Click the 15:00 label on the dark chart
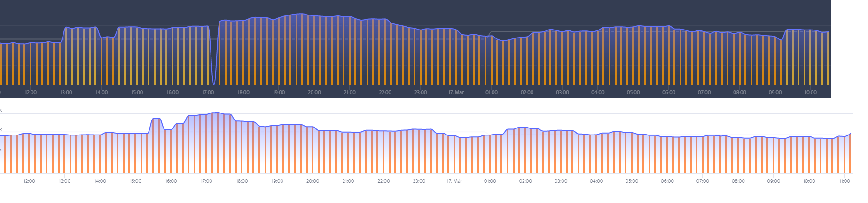This screenshot has width=868, height=203. 137,92
